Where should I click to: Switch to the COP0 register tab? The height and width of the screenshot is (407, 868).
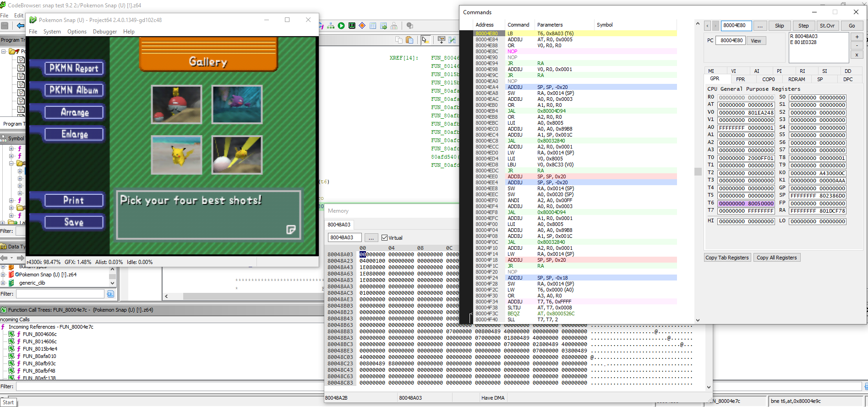[x=769, y=79]
